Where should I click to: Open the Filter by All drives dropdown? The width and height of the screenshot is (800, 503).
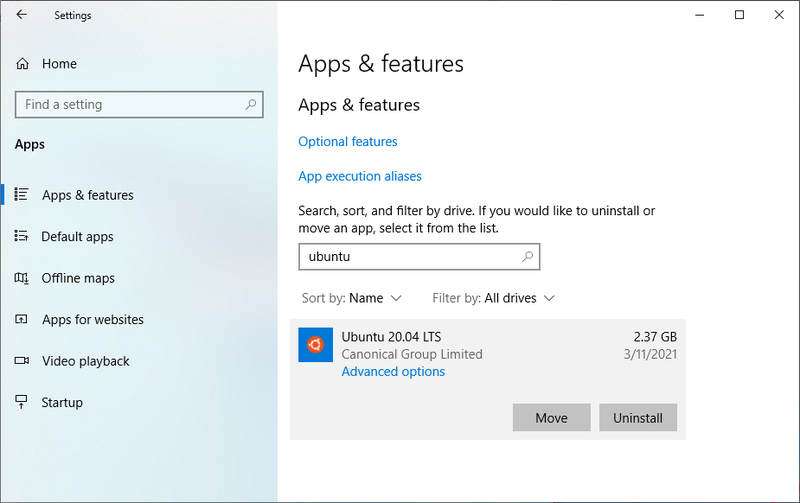pos(493,298)
